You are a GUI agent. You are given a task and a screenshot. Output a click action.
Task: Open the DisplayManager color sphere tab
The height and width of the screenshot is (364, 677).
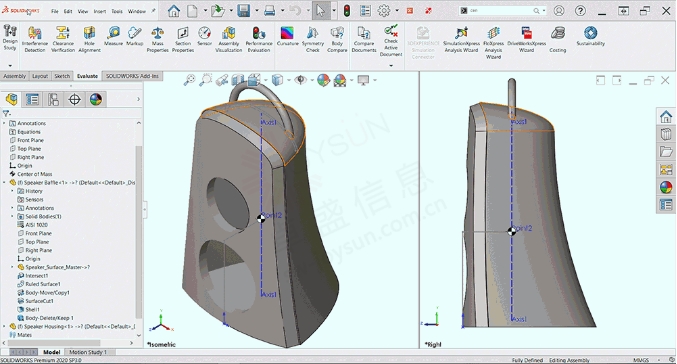point(96,99)
